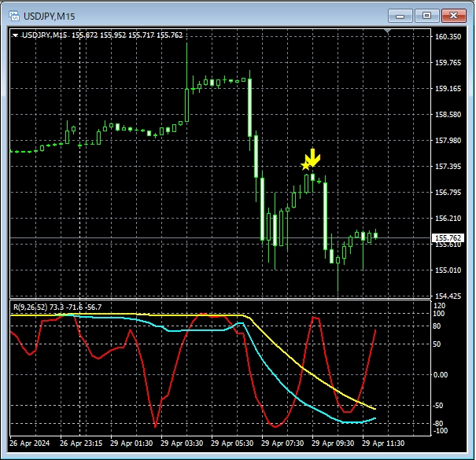Click the USDJPY,M15 OHLC info text

click(x=102, y=35)
